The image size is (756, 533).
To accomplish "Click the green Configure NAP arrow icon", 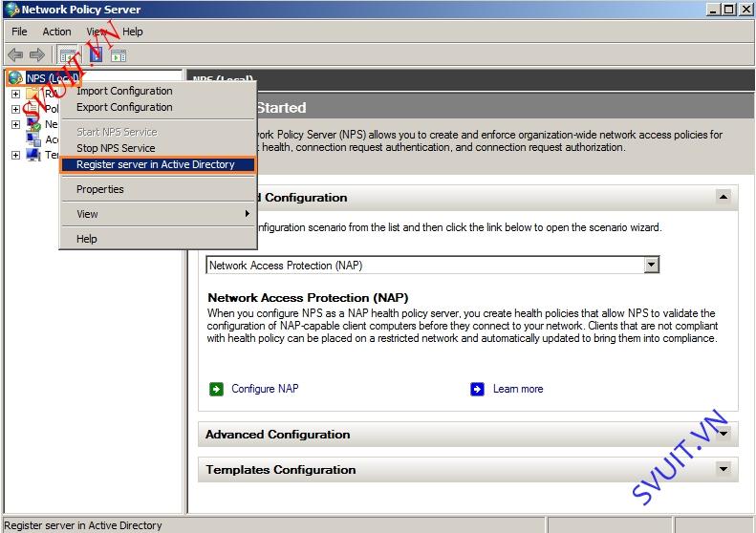I will point(217,389).
